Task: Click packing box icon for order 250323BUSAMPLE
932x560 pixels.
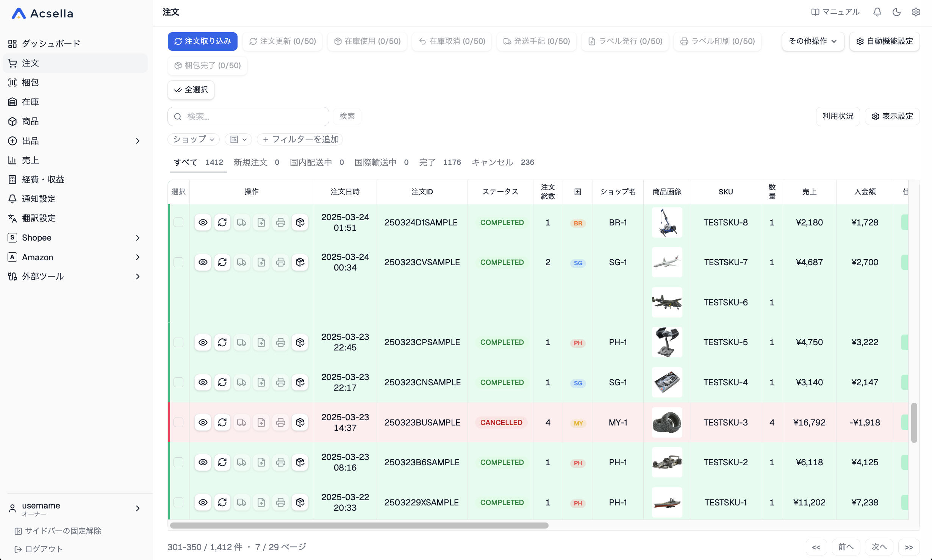Action: point(300,422)
